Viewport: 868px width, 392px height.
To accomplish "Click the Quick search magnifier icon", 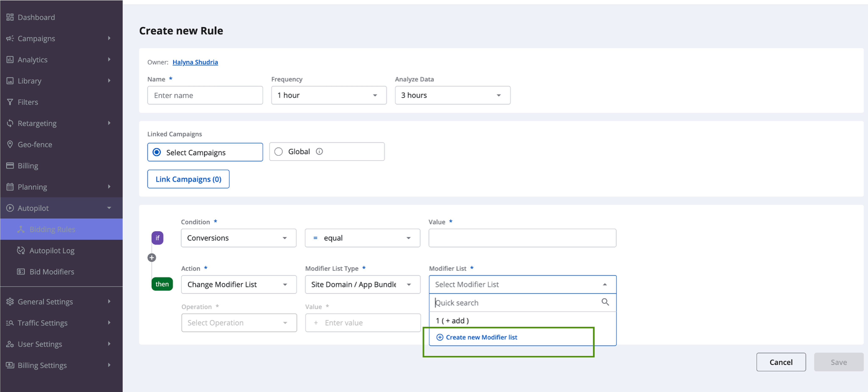I will point(605,302).
